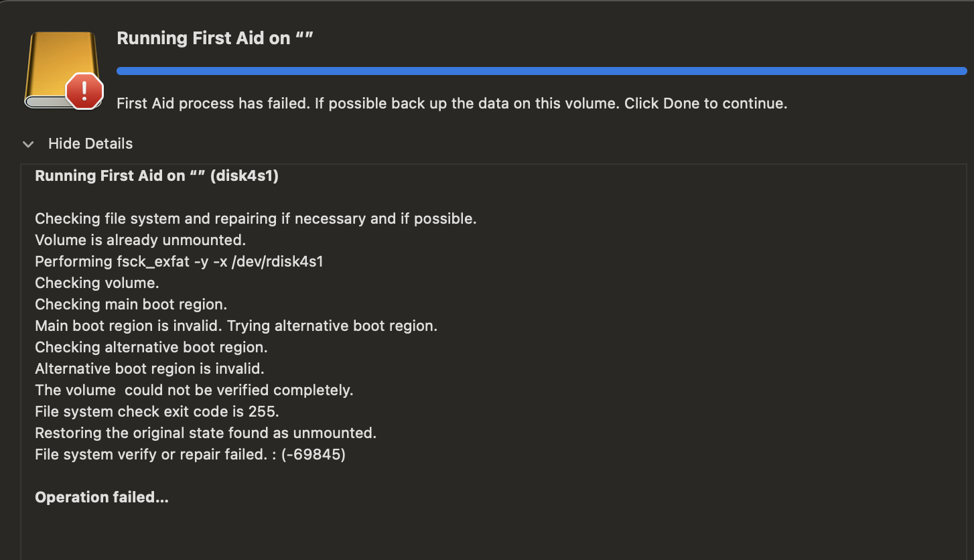Click the blue First Aid progress bar

point(541,71)
